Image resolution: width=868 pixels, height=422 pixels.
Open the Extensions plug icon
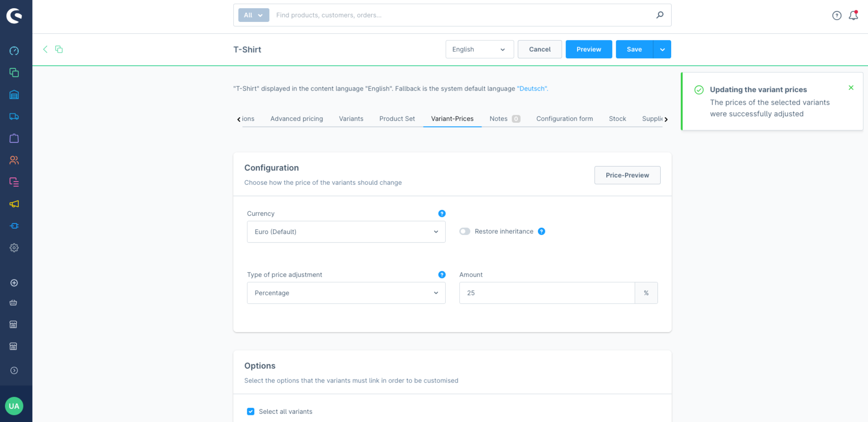click(14, 226)
